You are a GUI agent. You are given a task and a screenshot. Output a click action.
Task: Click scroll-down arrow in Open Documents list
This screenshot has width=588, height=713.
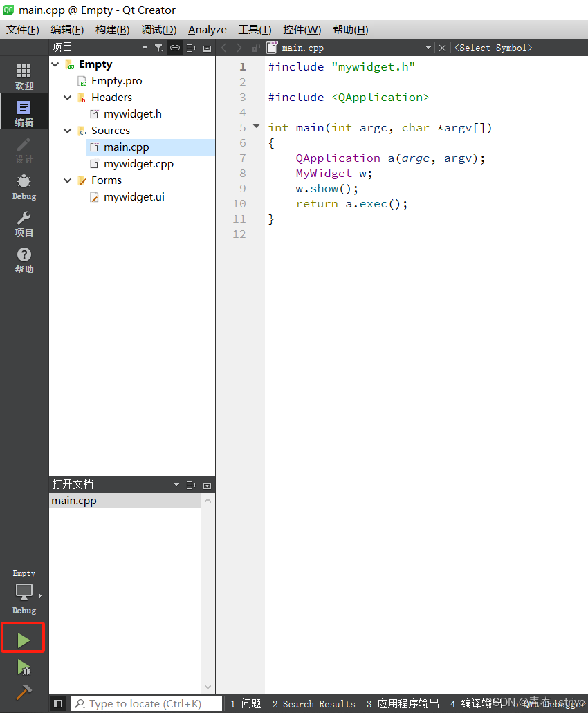click(x=208, y=687)
